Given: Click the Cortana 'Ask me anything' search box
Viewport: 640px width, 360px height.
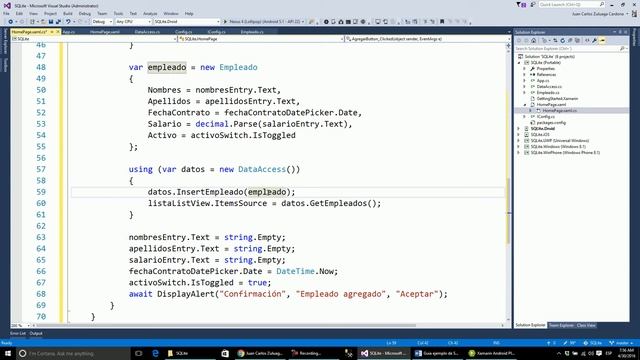Looking at the screenshot, I should point(73,353).
